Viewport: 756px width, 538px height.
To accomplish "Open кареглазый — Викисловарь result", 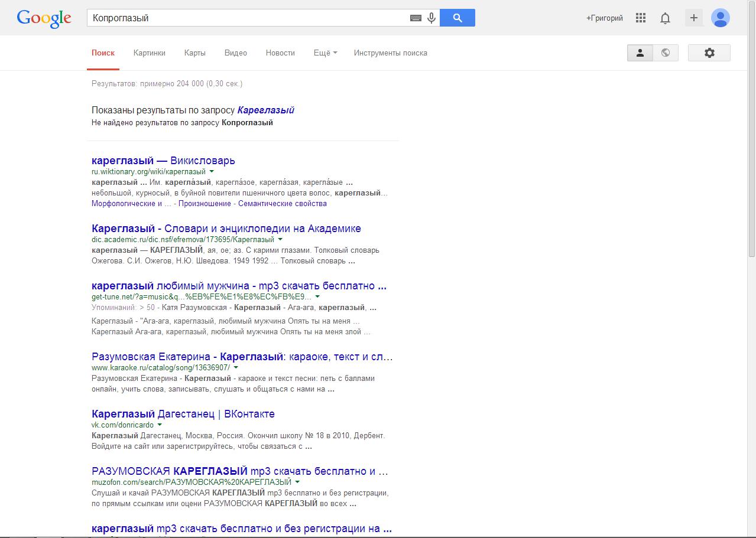I will click(x=163, y=161).
